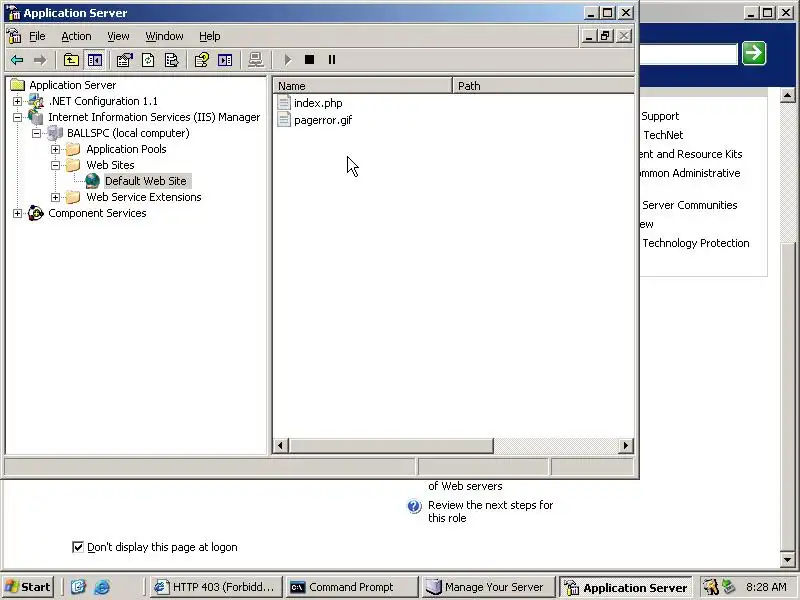Screen dimensions: 800x600
Task: Select the Web Sites folder
Action: [x=110, y=165]
